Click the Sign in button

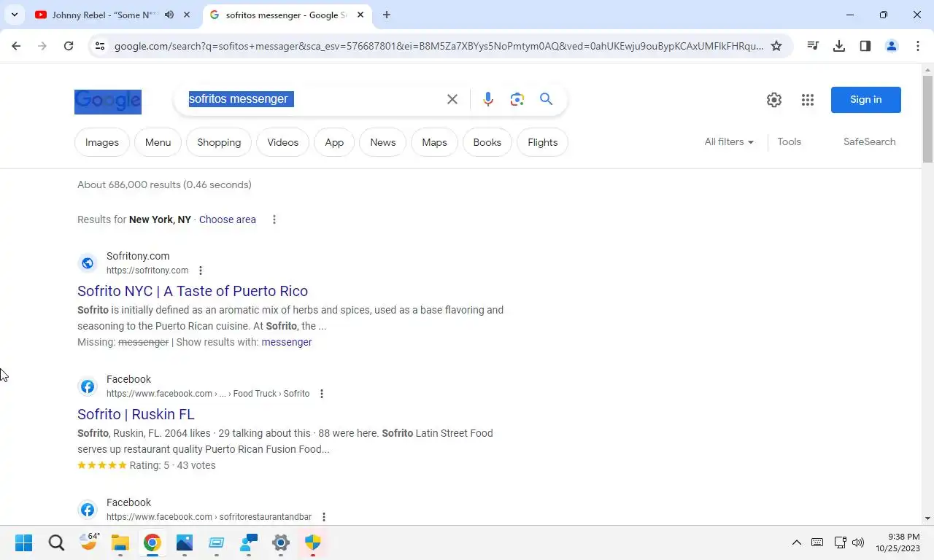tap(866, 100)
